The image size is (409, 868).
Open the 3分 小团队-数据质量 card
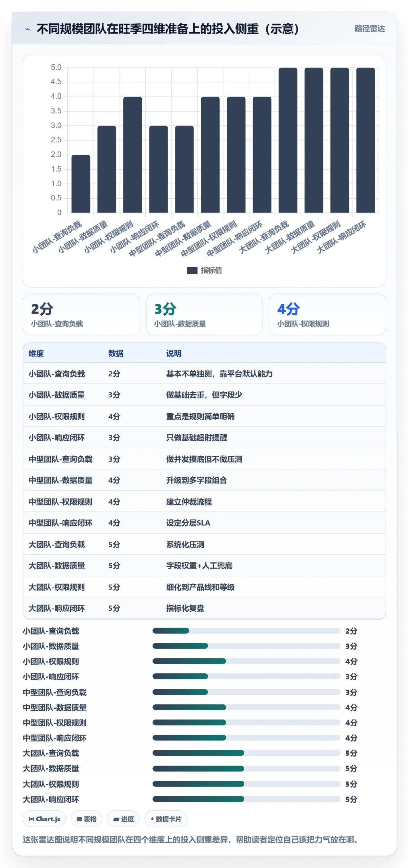(x=204, y=314)
